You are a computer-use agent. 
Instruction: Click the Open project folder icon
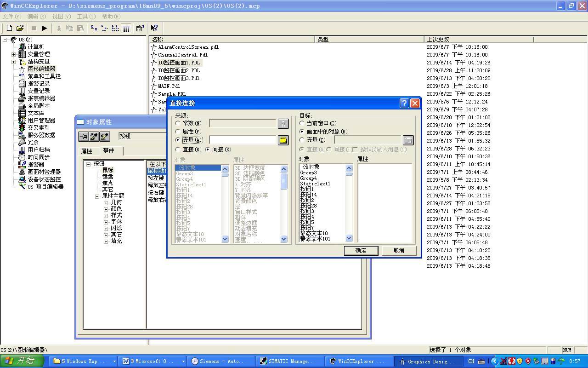pos(20,28)
